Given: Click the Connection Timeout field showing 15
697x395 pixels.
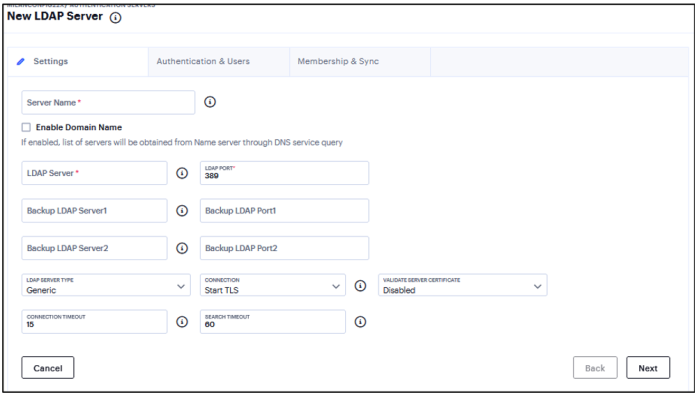Looking at the screenshot, I should point(94,322).
